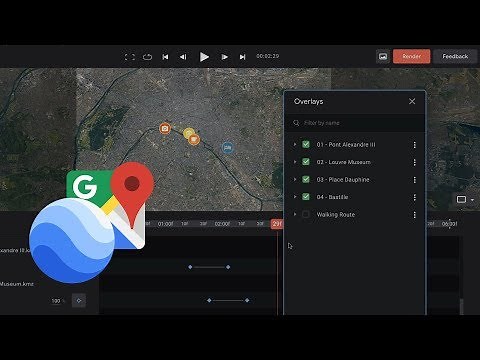Image resolution: width=480 pixels, height=360 pixels.
Task: Open more options for Walking Route
Action: coord(414,215)
